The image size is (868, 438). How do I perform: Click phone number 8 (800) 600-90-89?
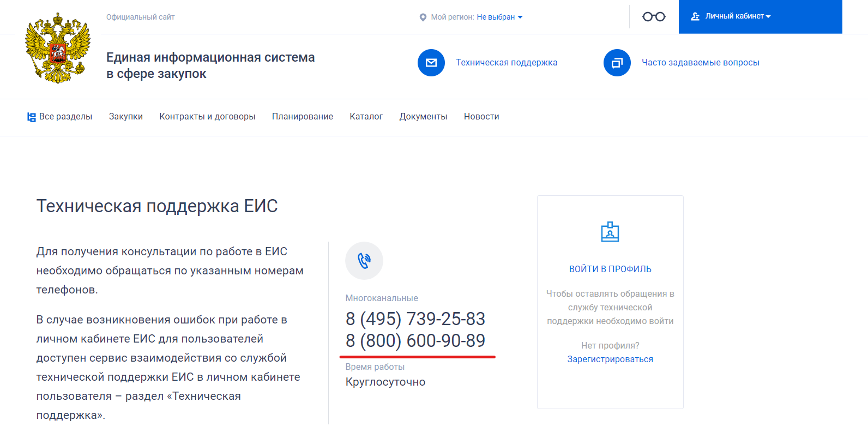(x=415, y=340)
